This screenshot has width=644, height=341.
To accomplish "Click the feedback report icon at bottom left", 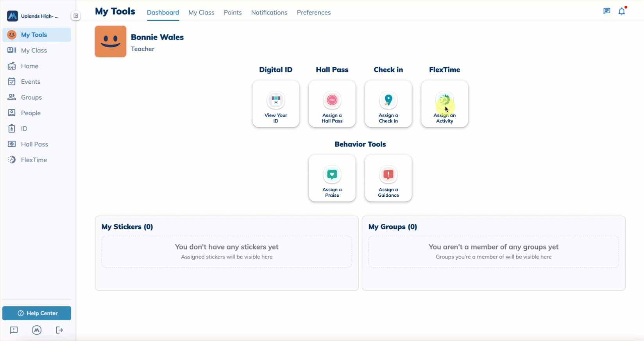I will point(14,330).
